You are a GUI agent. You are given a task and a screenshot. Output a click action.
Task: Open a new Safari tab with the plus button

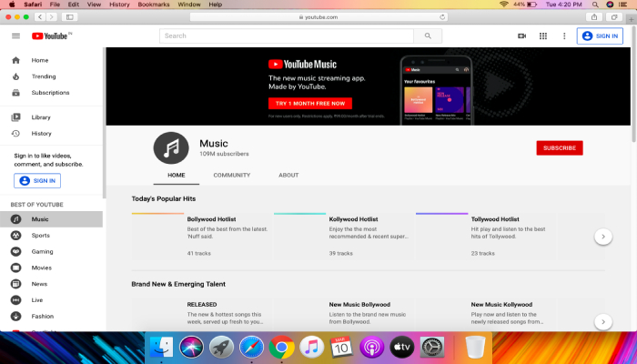(x=632, y=19)
